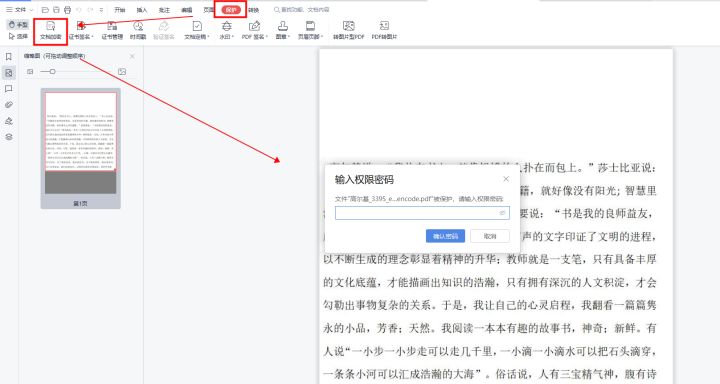
Task: Switch to the 转换 tab
Action: (x=253, y=10)
